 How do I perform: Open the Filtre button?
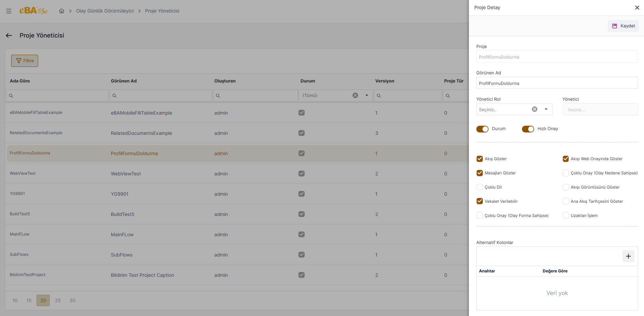25,61
